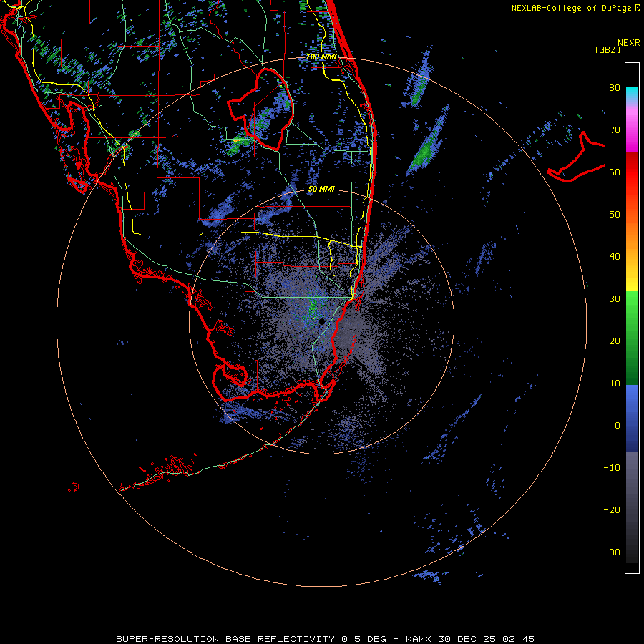Click the bright green segment of color bar
The height and width of the screenshot is (644, 644).
point(632,306)
